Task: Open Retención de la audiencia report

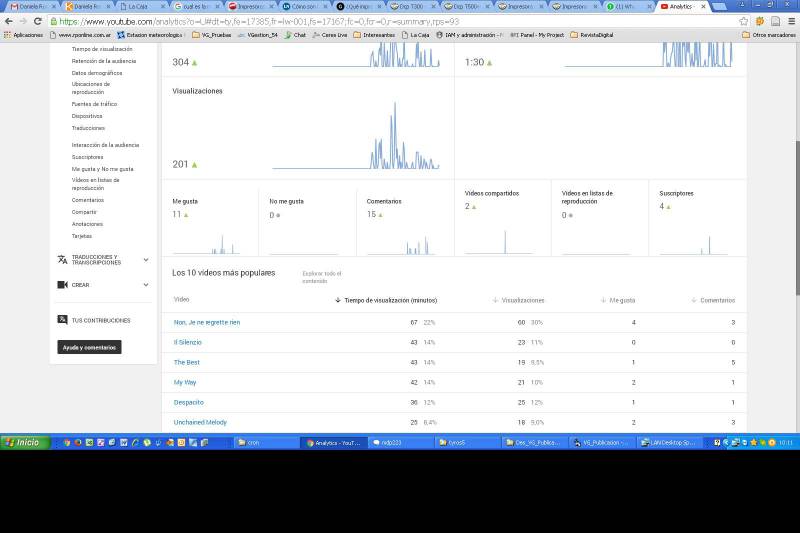Action: point(104,61)
